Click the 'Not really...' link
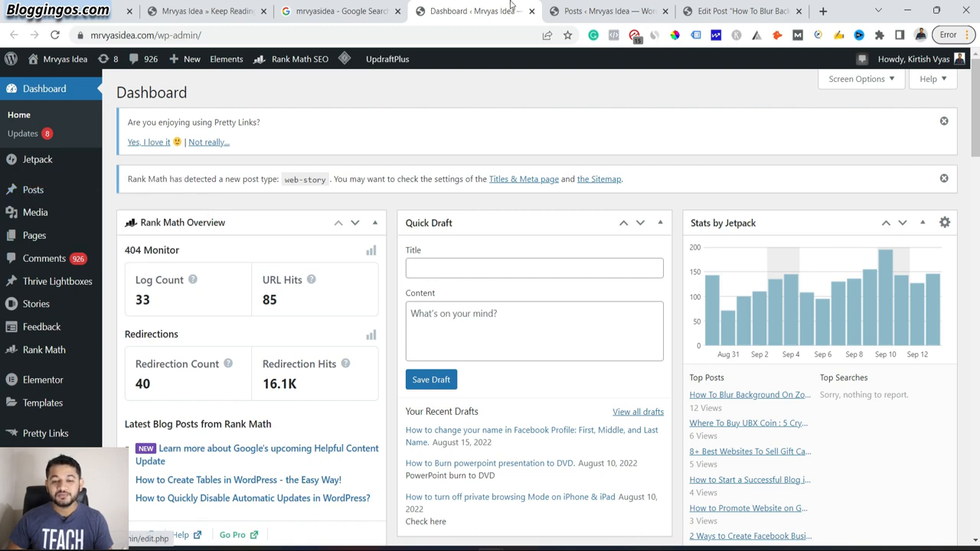This screenshot has width=980, height=551. pyautogui.click(x=209, y=142)
